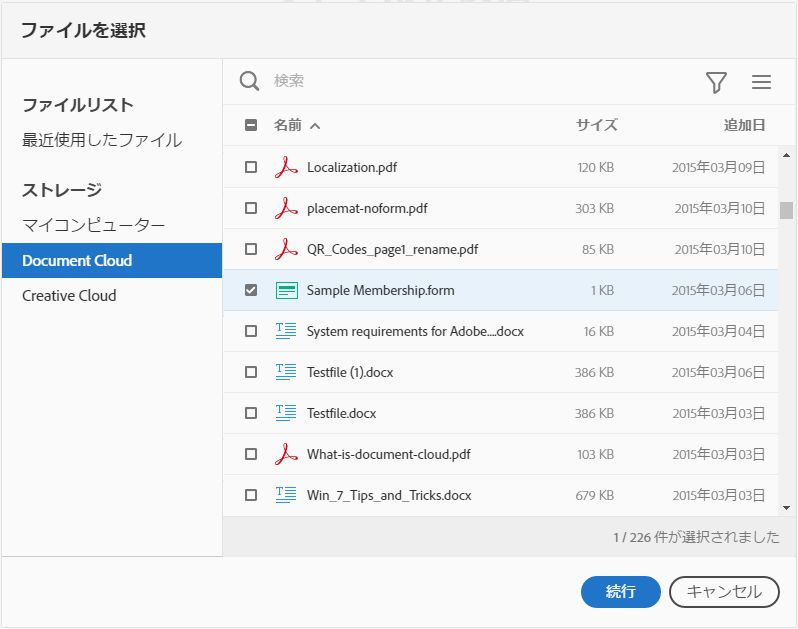Select Document Cloud storage
The height and width of the screenshot is (629, 798).
[112, 261]
